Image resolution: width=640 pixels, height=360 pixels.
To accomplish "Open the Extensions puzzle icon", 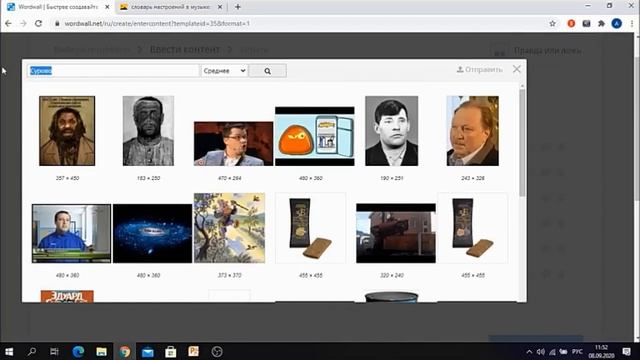I will [x=601, y=24].
